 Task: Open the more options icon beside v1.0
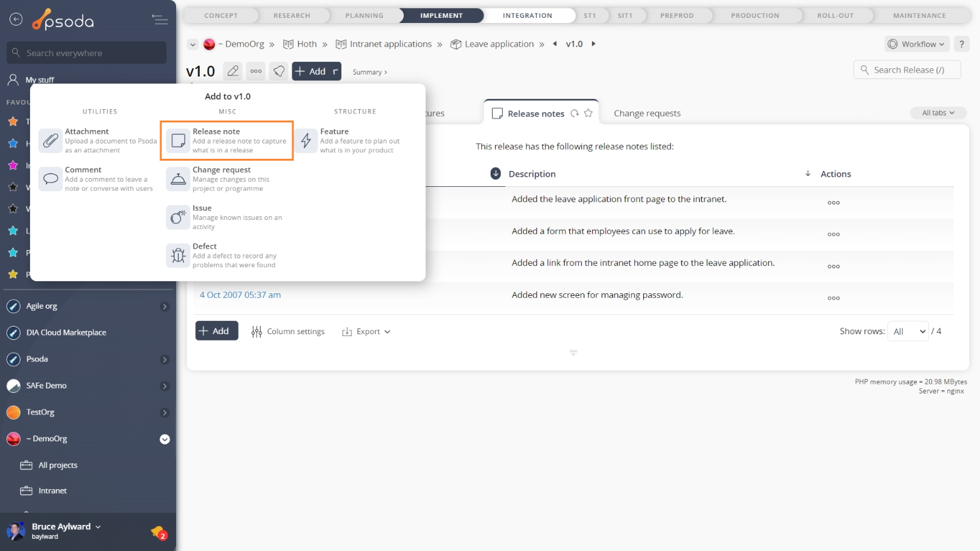pyautogui.click(x=256, y=71)
